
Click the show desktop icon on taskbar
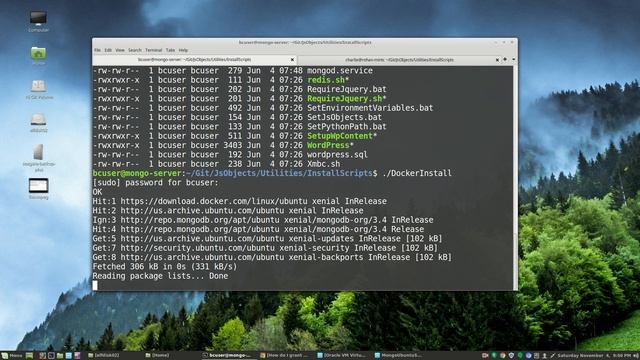(29, 356)
